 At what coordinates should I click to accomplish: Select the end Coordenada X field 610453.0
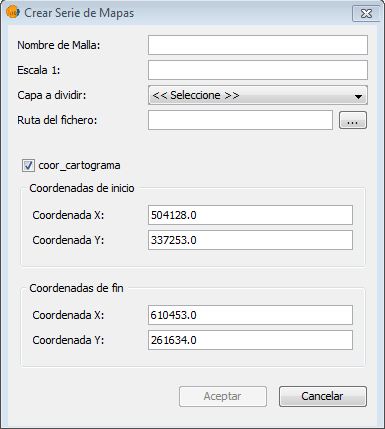click(x=250, y=315)
